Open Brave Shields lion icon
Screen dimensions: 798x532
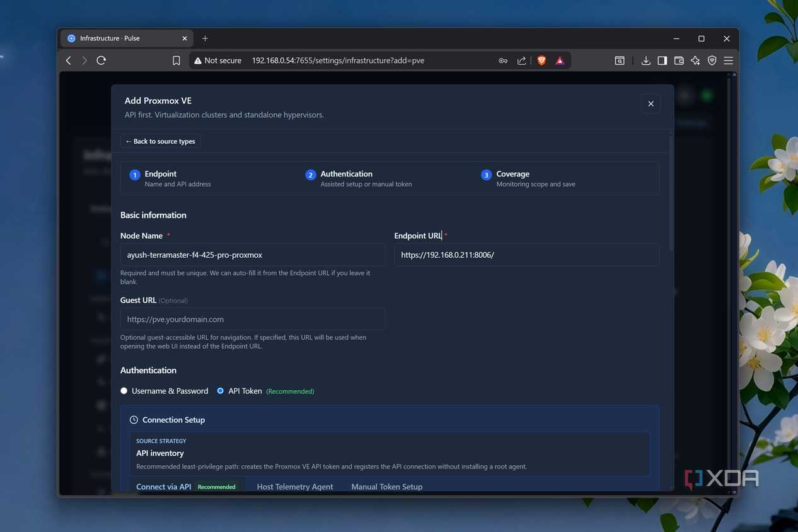pos(541,61)
